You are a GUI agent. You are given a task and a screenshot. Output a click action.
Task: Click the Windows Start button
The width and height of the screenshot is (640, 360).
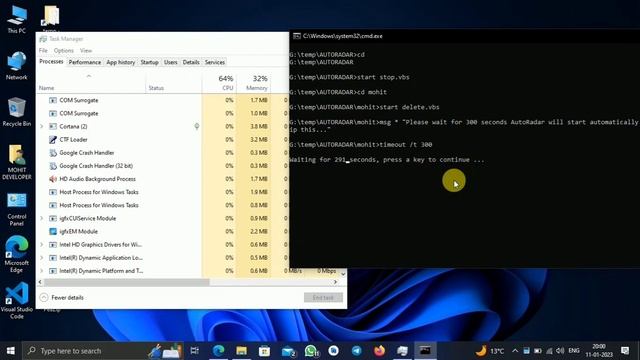point(11,351)
